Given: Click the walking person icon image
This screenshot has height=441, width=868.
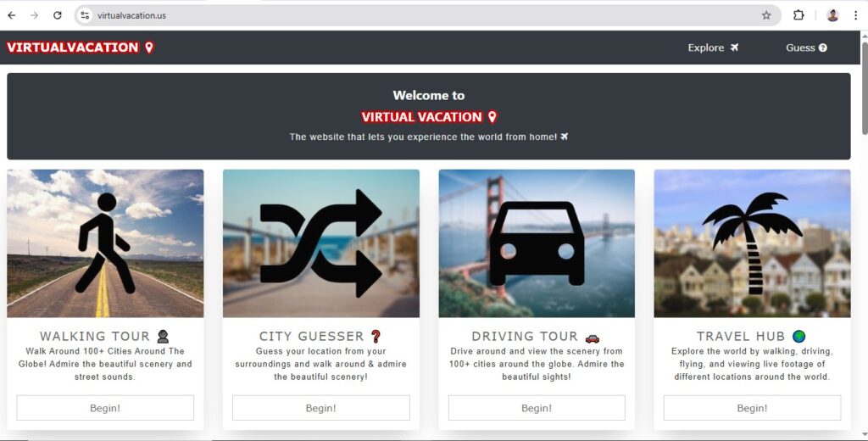Looking at the screenshot, I should [x=105, y=243].
